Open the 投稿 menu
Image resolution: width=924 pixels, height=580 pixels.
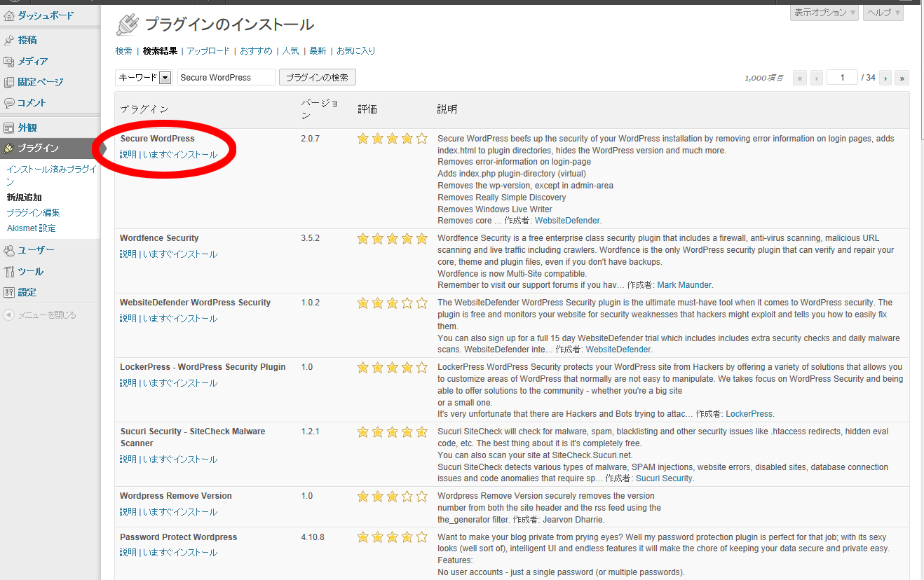tap(27, 41)
